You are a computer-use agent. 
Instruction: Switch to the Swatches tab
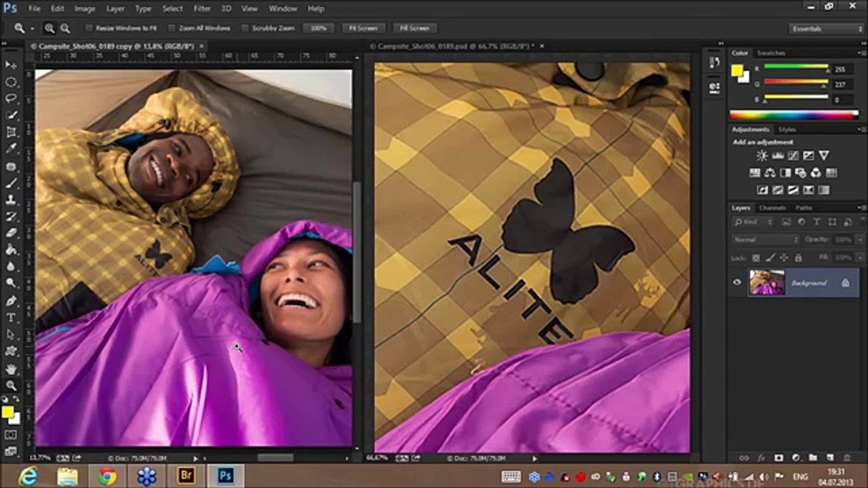pos(771,53)
